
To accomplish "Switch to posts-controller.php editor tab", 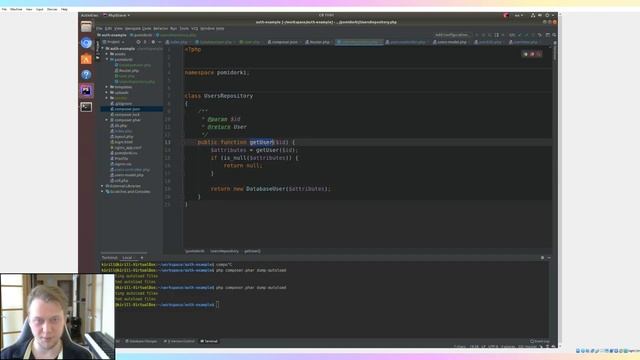I will pyautogui.click(x=407, y=42).
